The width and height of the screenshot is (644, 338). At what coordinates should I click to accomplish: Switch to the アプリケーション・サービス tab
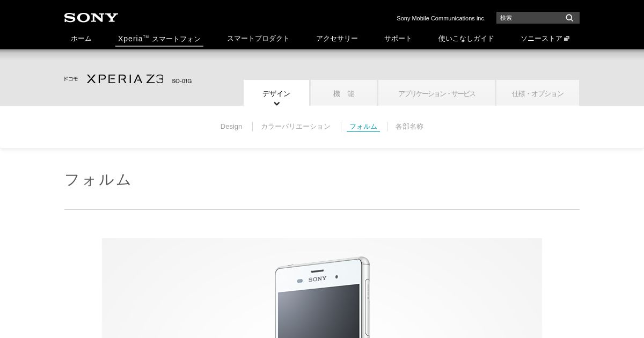click(x=436, y=93)
